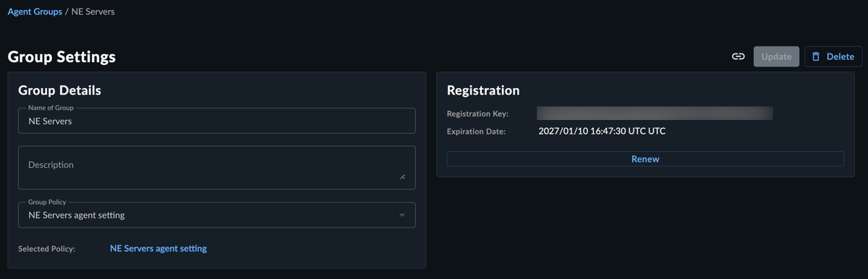
Task: Click the NE Servers breadcrumb text
Action: pyautogui.click(x=93, y=12)
